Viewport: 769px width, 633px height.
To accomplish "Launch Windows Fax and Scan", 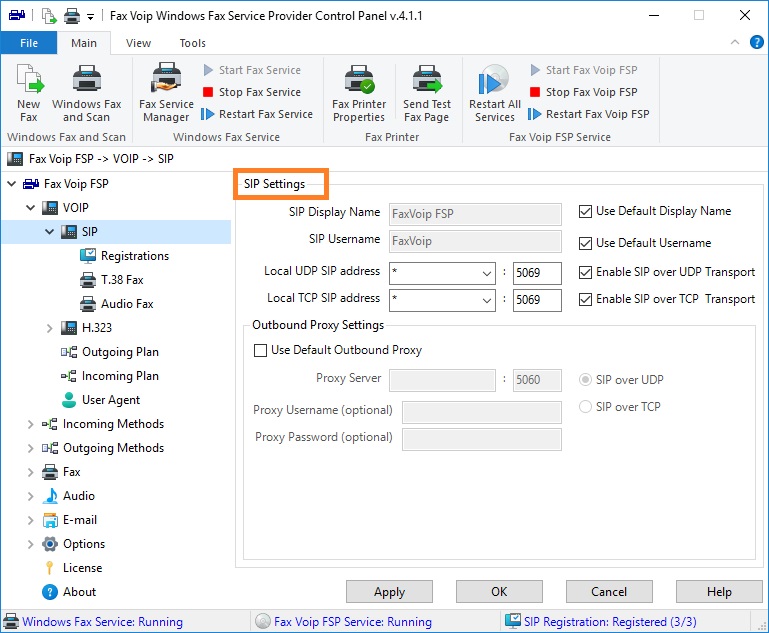I will point(87,93).
